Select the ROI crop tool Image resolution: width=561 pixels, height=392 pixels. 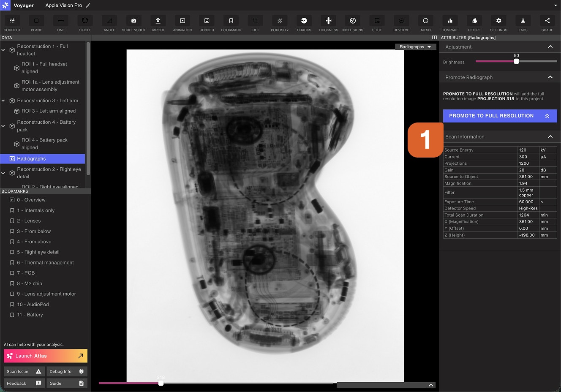tap(255, 21)
